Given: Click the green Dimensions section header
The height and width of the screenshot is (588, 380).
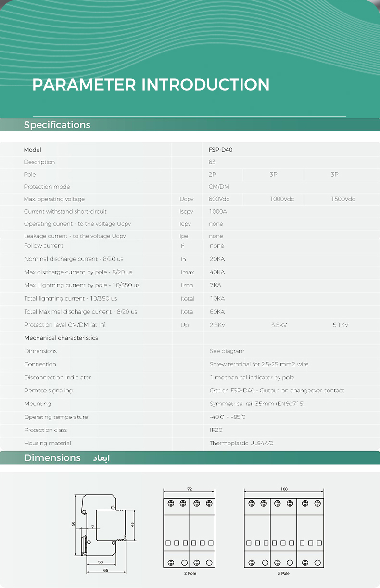Looking at the screenshot, I should 190,458.
